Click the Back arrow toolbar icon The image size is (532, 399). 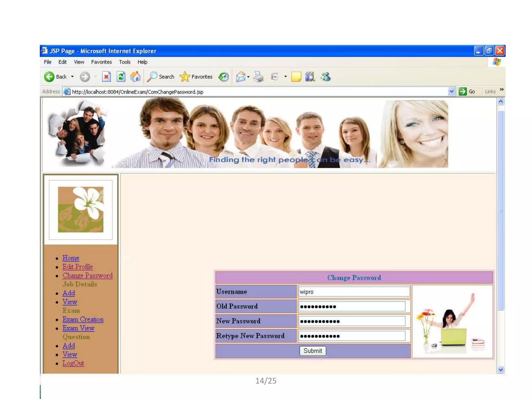click(49, 77)
